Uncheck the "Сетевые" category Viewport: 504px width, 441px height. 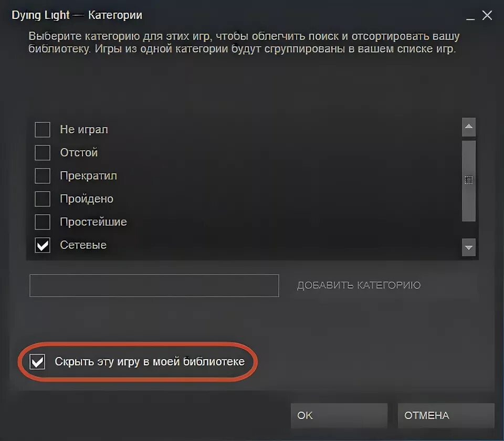pyautogui.click(x=43, y=245)
